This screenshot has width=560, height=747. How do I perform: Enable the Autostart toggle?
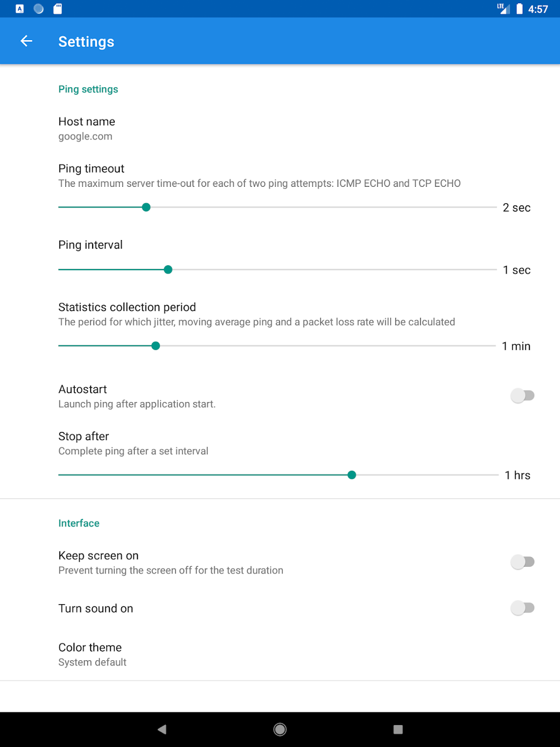(x=522, y=395)
